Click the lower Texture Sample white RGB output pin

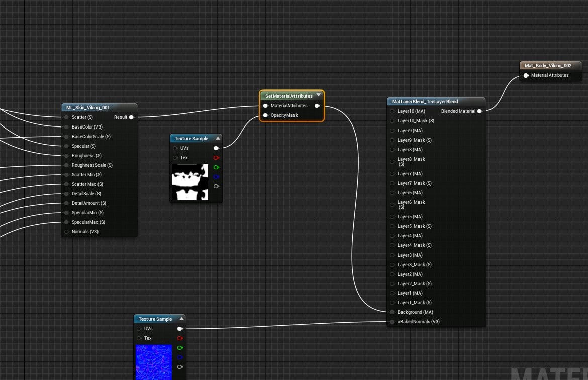180,329
